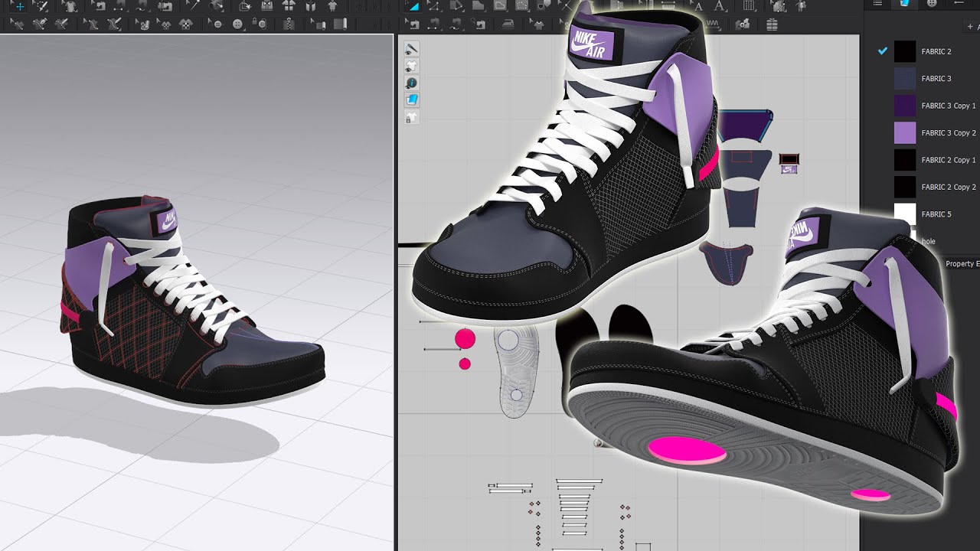Click the second 'A' text tool in 2D toolbar
This screenshot has width=980, height=551.
click(720, 6)
